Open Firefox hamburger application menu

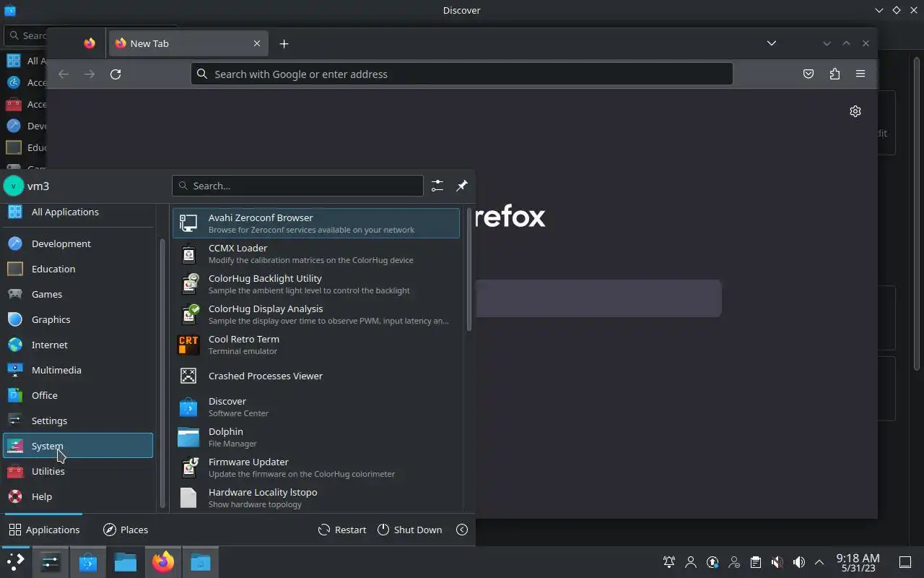860,74
